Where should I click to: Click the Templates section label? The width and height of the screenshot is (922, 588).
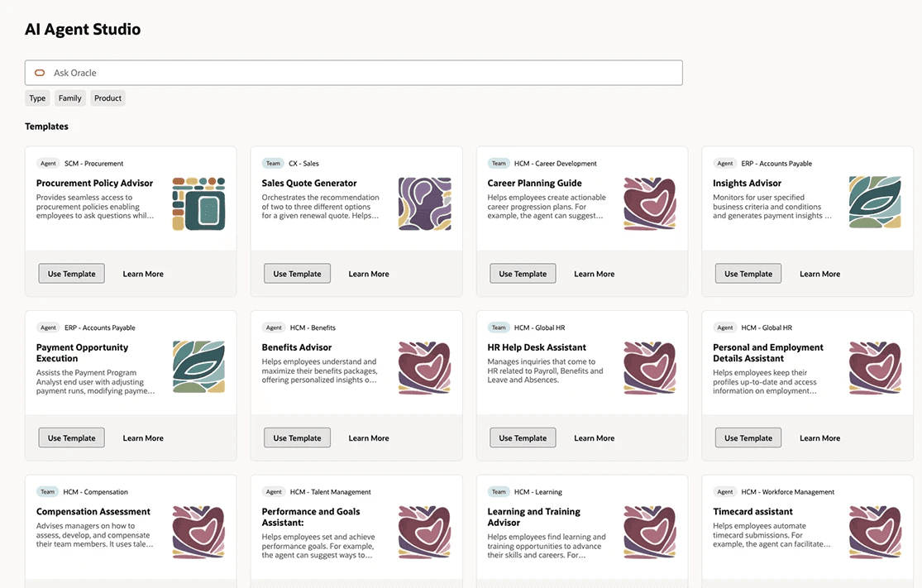pos(46,126)
